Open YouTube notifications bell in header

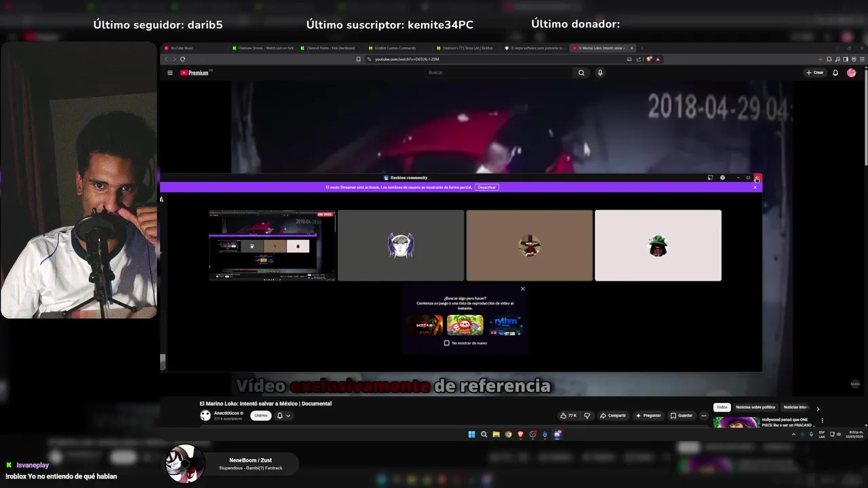click(835, 73)
